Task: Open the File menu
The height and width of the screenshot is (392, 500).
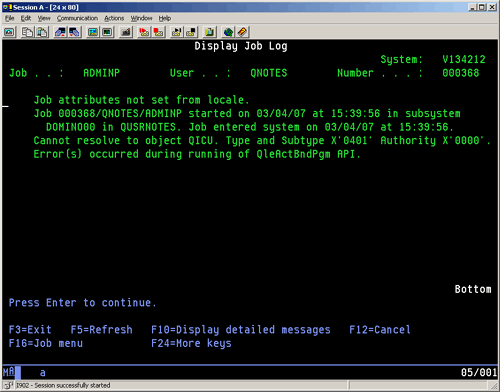Action: click(9, 18)
